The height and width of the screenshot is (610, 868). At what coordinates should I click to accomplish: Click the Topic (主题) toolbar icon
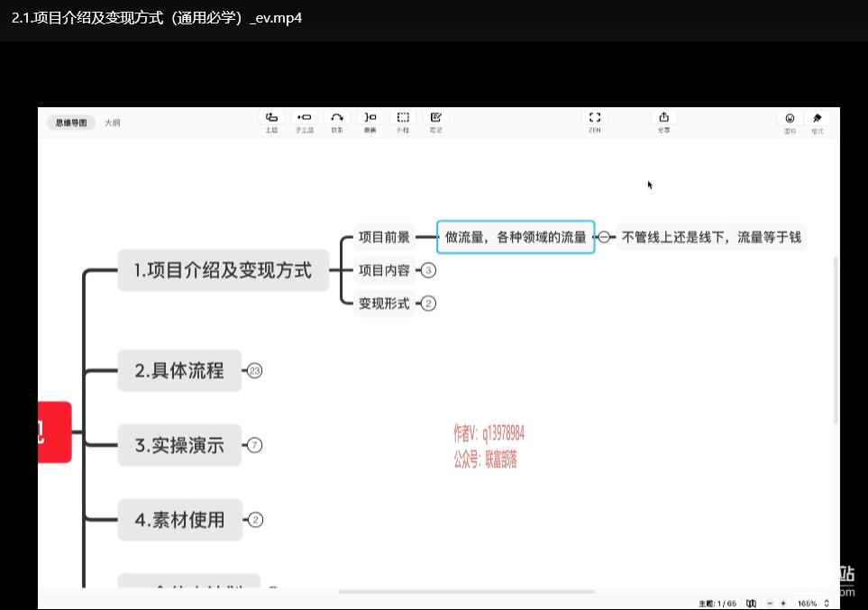[x=271, y=118]
